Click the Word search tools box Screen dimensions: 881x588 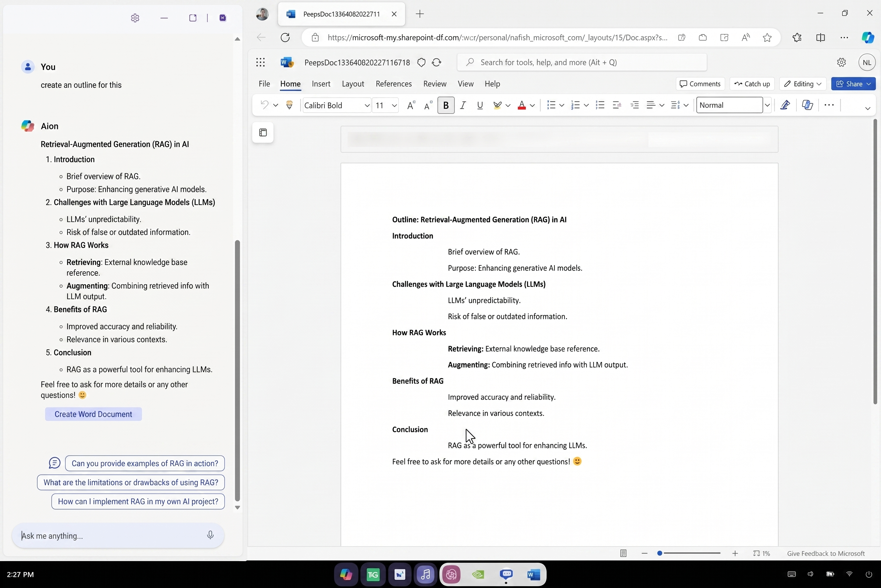click(x=582, y=62)
